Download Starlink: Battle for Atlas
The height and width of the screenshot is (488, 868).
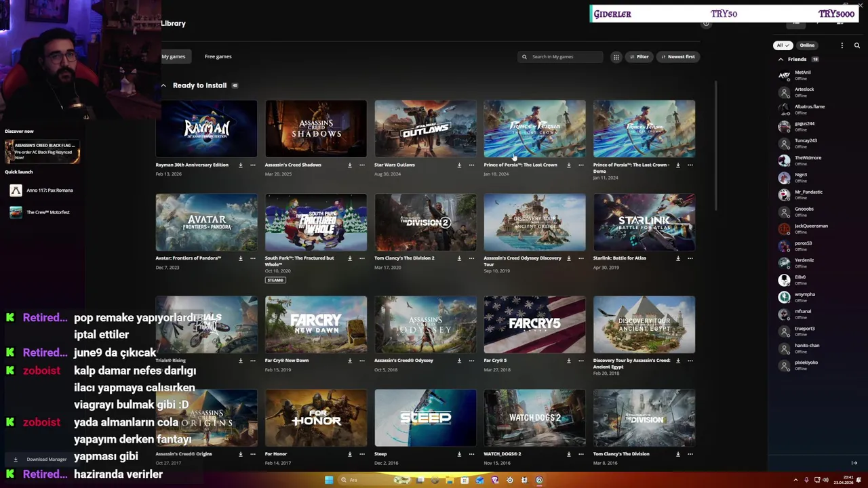pyautogui.click(x=677, y=258)
